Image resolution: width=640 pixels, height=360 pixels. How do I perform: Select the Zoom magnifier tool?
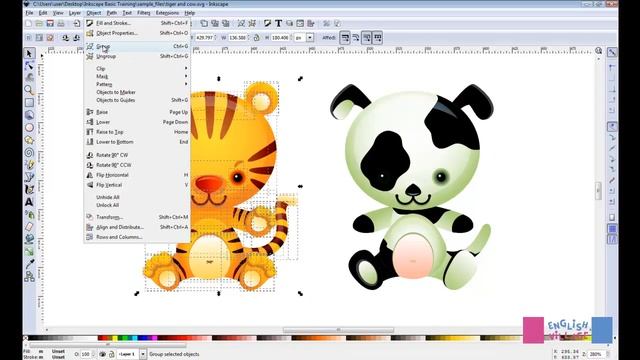click(x=29, y=90)
